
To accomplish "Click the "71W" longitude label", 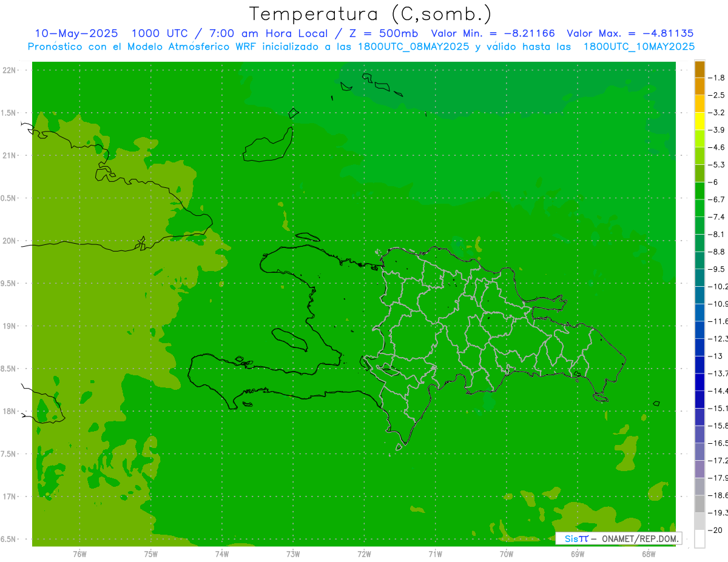I will coord(436,554).
